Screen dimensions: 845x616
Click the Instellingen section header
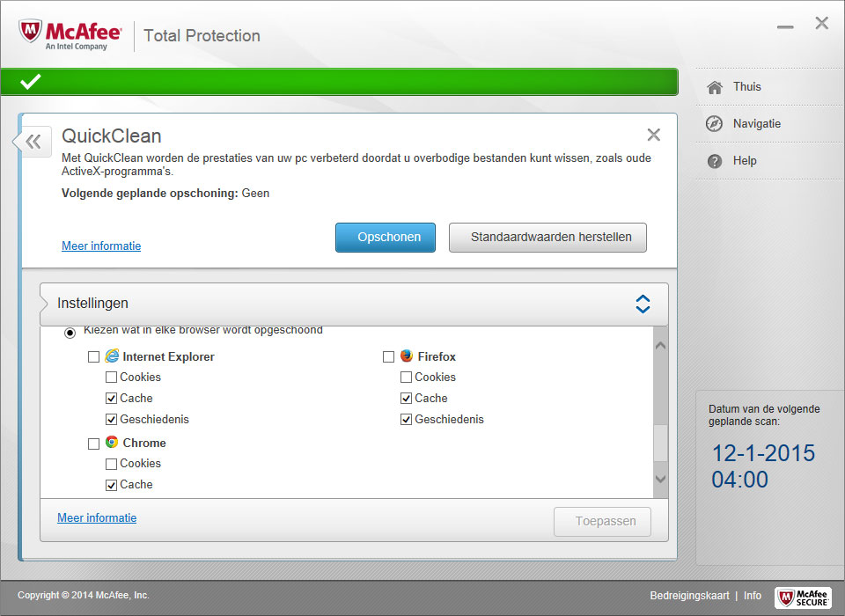click(x=354, y=304)
